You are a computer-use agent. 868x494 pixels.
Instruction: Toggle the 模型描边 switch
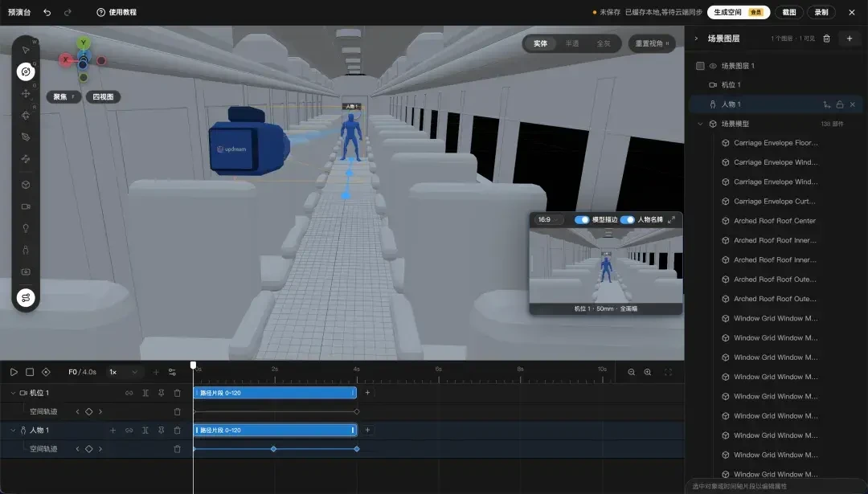(x=581, y=219)
